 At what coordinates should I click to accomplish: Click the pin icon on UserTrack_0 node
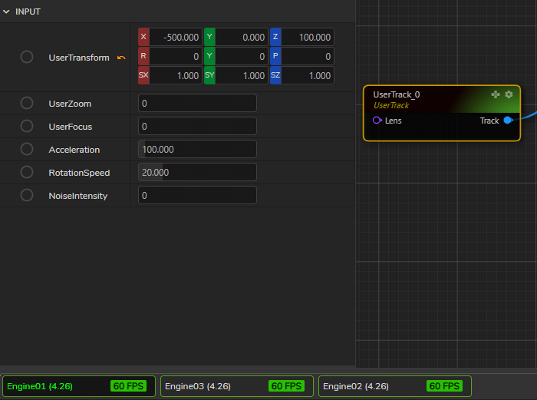click(x=495, y=94)
